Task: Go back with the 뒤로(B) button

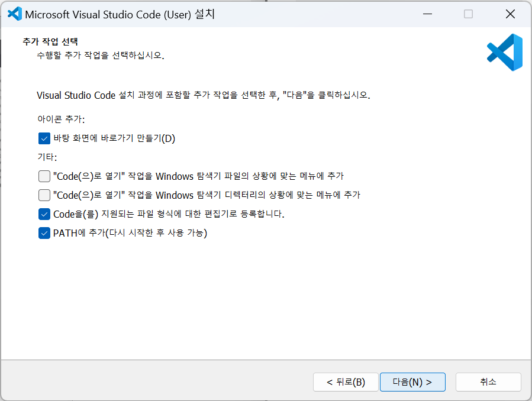Action: (x=346, y=382)
